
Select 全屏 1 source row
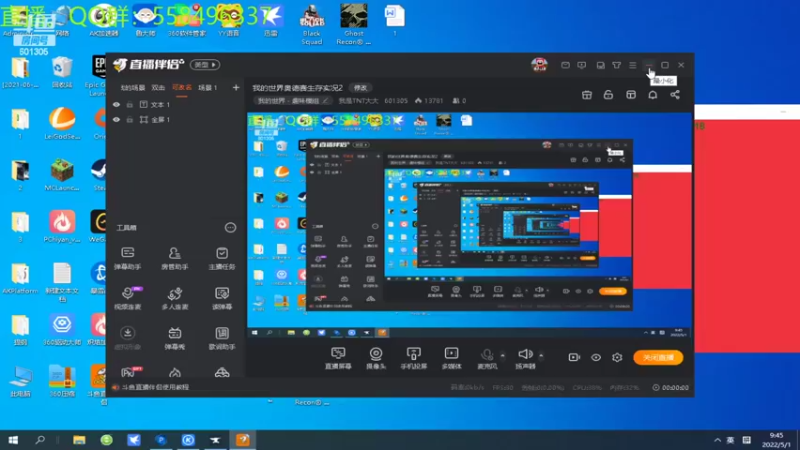[176, 119]
